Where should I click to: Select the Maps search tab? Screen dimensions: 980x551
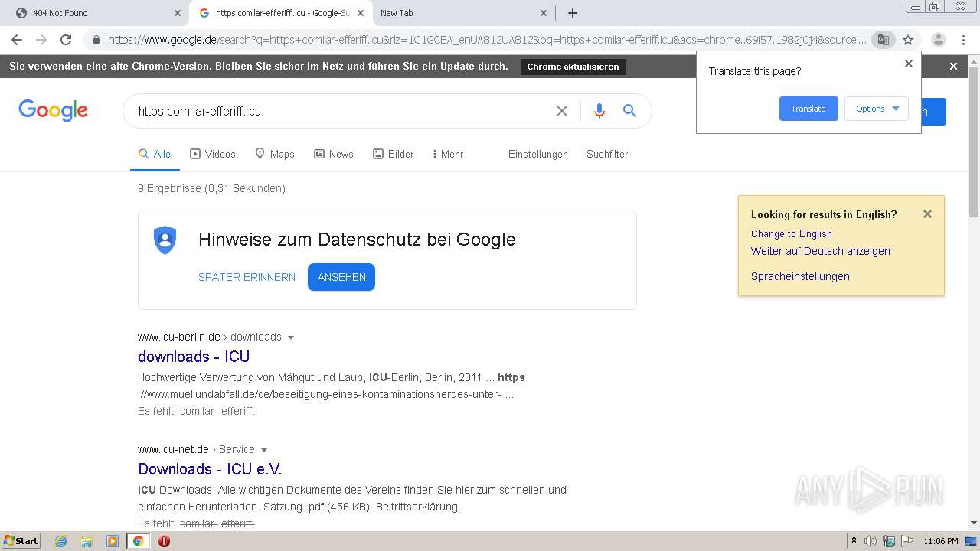coord(275,154)
